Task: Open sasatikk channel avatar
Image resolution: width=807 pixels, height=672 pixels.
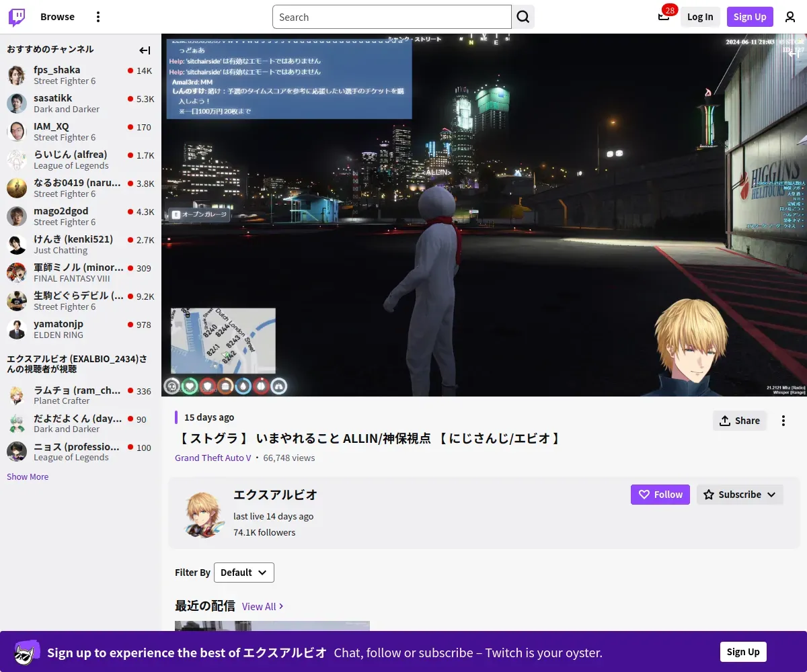Action: (x=17, y=103)
